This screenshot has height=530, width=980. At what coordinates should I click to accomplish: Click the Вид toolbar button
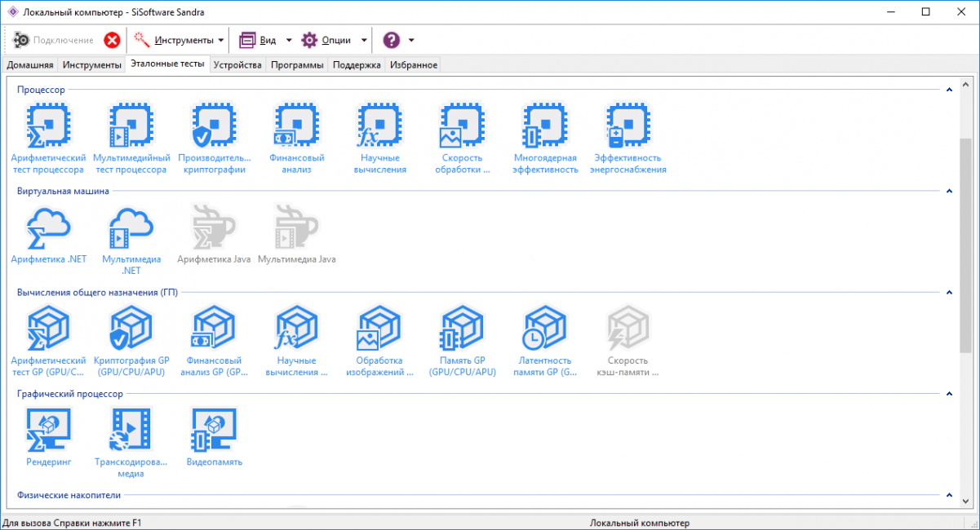[258, 40]
